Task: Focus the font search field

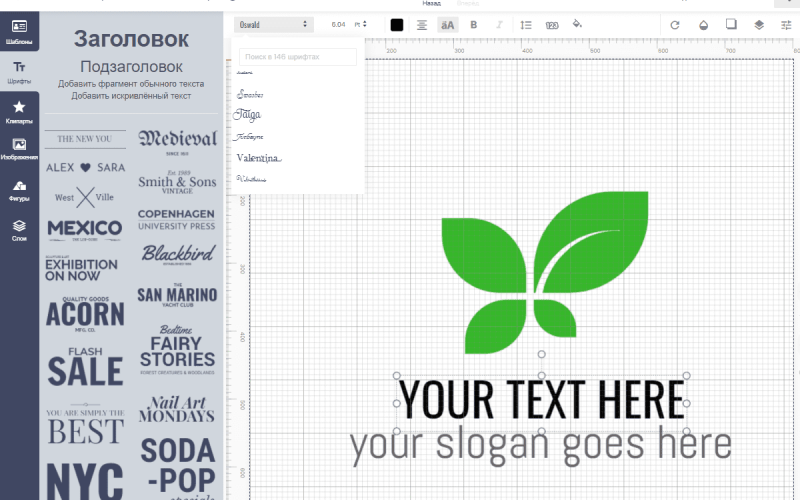Action: point(298,57)
